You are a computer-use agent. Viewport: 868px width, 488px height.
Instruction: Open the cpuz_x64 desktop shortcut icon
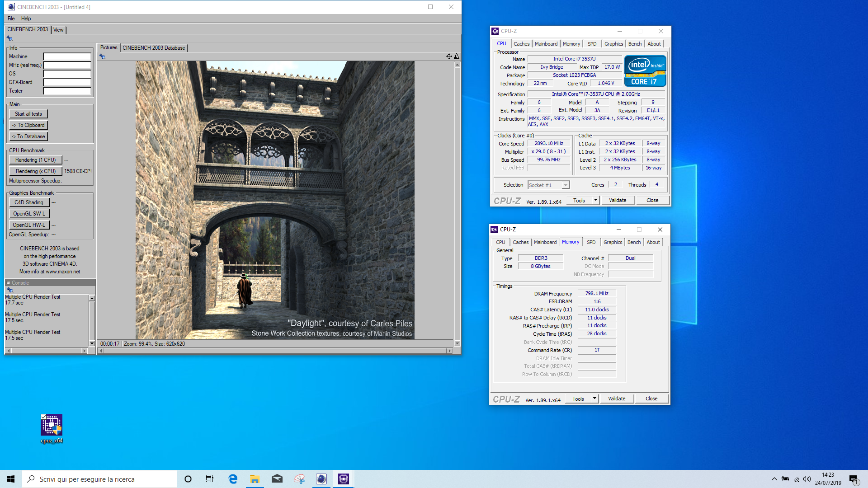click(x=52, y=429)
